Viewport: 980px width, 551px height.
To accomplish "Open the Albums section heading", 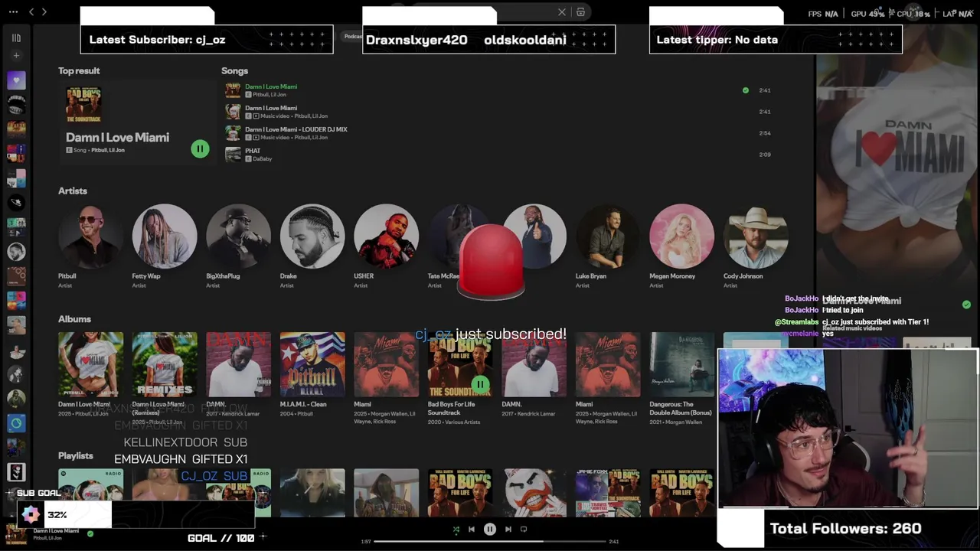I will (x=74, y=319).
